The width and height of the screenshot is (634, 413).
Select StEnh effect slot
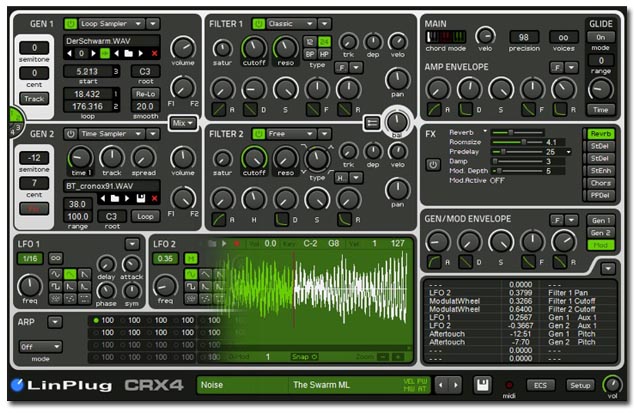[600, 171]
